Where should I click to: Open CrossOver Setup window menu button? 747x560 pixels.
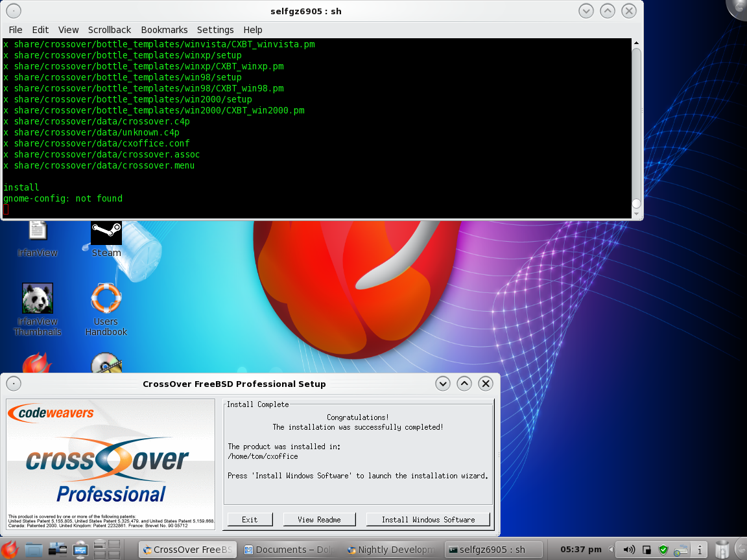point(14,383)
